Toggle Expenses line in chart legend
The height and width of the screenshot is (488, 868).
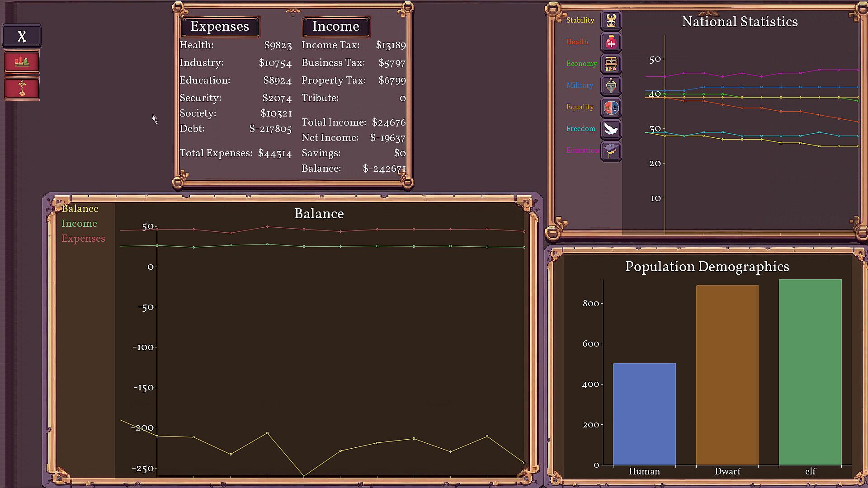click(83, 239)
